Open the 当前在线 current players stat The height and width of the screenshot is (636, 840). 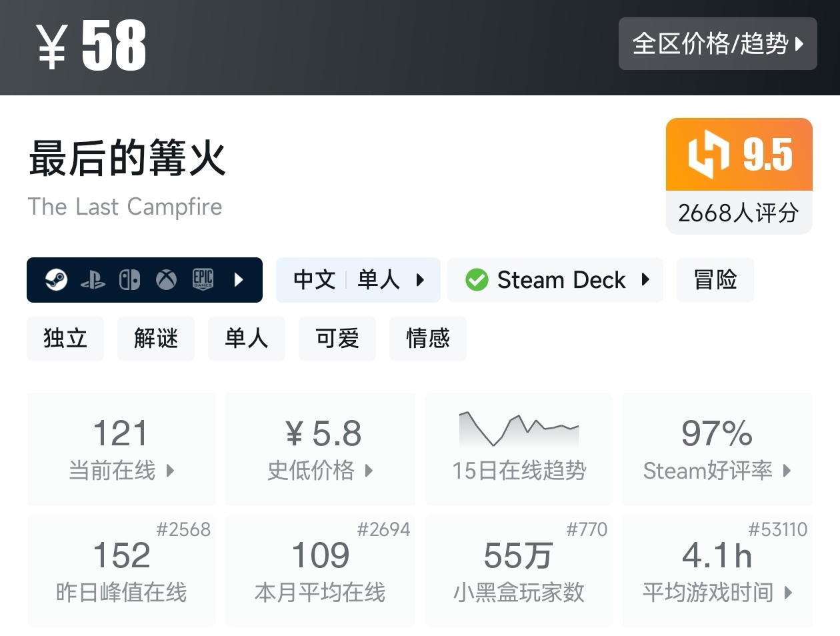121,449
